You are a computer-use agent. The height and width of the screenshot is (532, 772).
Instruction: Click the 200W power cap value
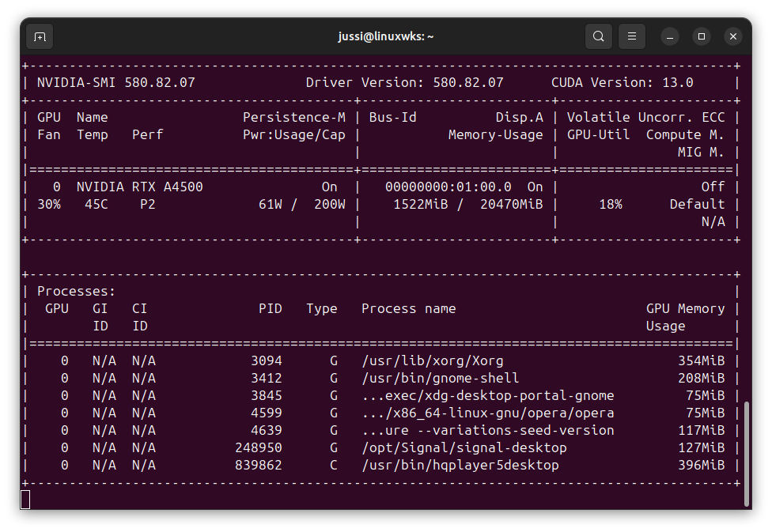[330, 204]
